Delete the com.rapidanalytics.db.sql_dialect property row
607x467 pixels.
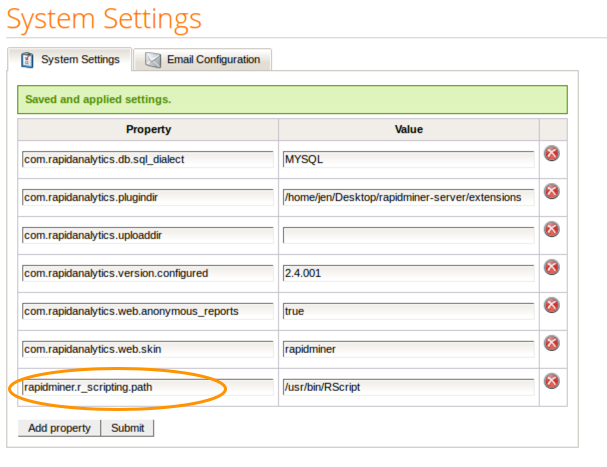551,154
